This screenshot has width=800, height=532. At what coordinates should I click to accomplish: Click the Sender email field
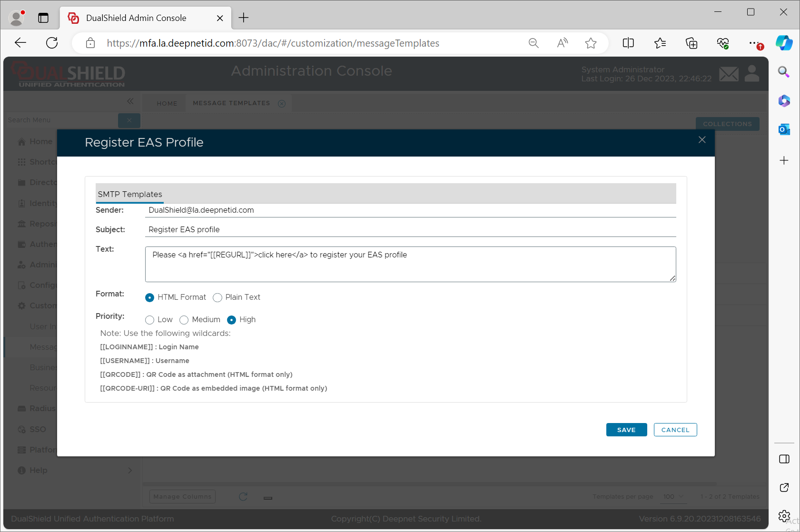click(410, 210)
